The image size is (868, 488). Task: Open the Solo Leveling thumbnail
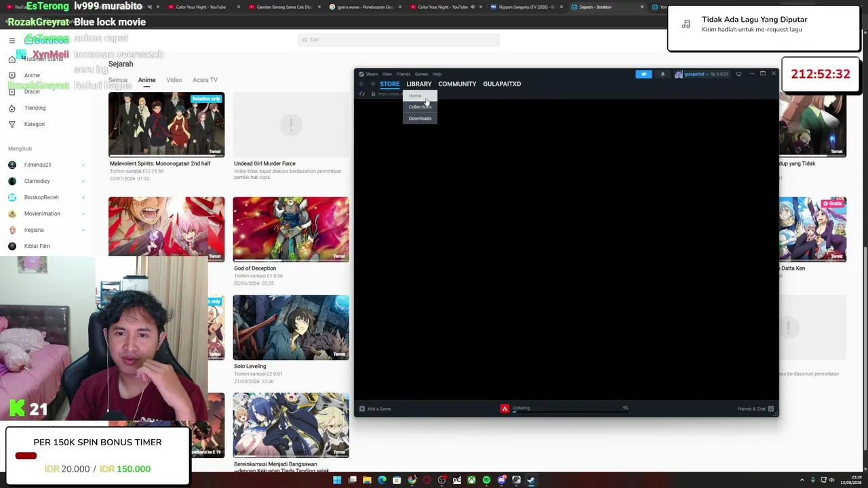click(x=291, y=327)
